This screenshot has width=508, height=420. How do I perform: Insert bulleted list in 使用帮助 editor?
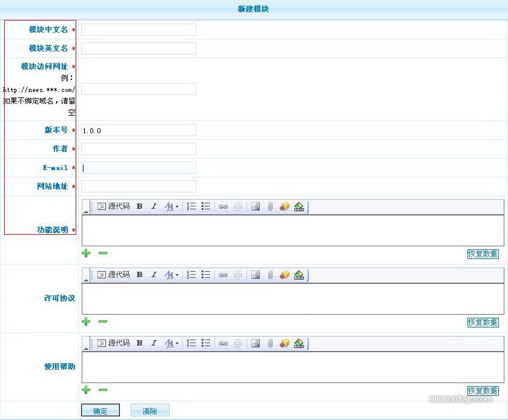click(206, 344)
